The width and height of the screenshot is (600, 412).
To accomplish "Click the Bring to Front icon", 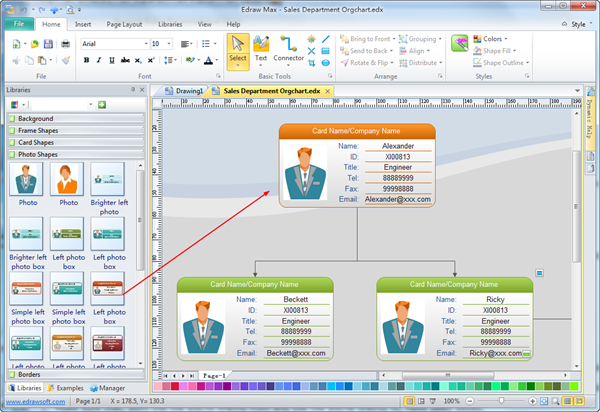I will 345,38.
